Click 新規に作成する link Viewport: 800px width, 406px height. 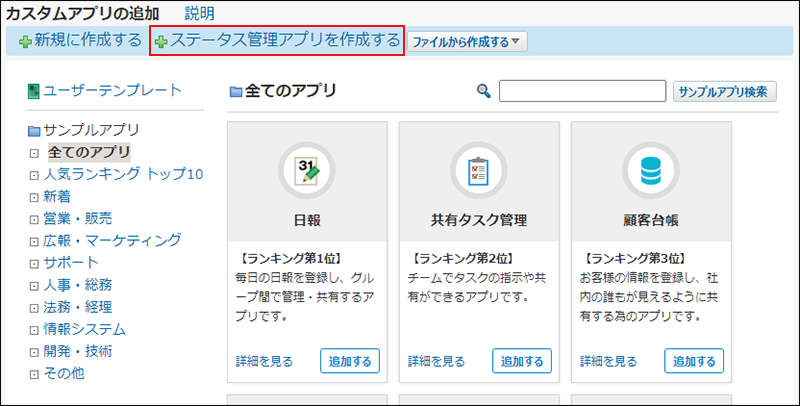[x=88, y=40]
